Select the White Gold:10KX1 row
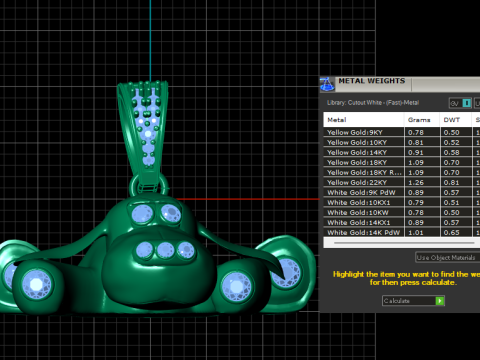This screenshot has height=360, width=480. coord(402,202)
